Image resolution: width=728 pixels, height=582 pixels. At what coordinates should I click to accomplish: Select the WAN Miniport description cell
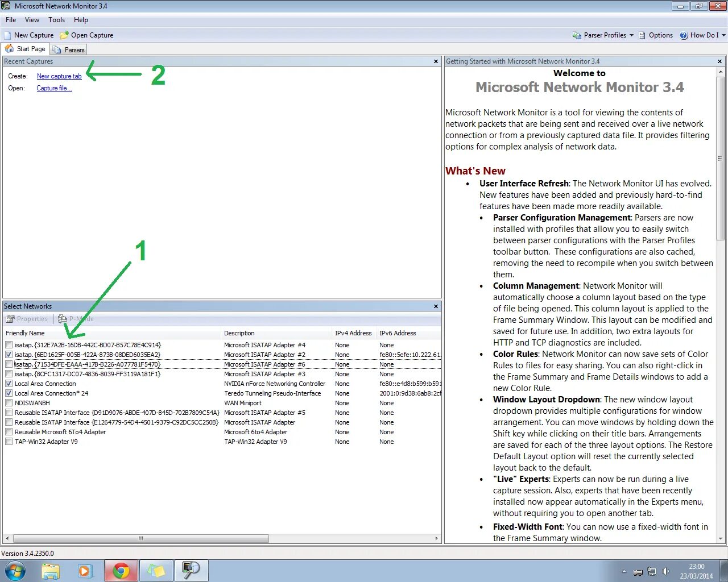coord(243,403)
